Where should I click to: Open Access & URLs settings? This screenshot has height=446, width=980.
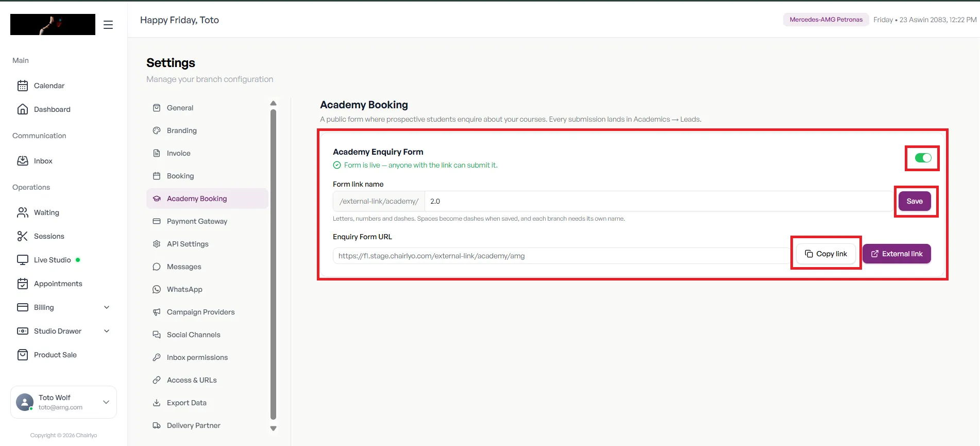207,380
